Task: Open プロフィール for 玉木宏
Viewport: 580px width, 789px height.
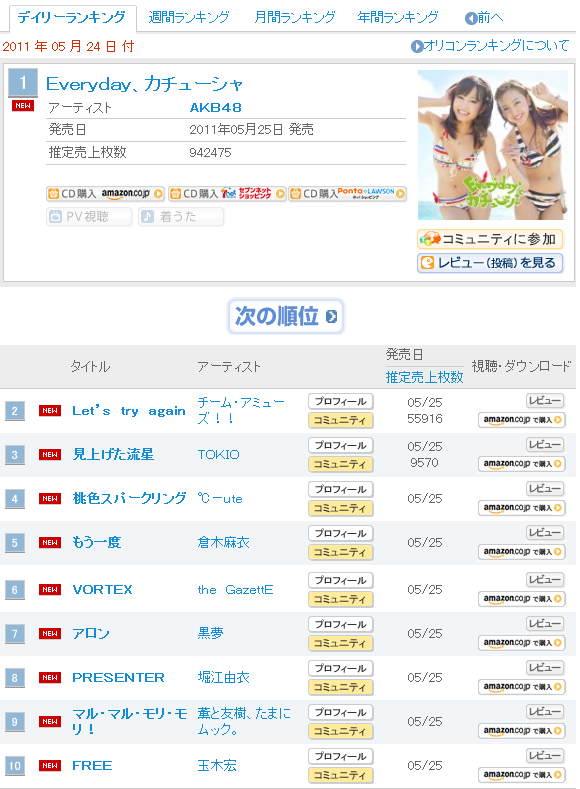Action: [341, 756]
